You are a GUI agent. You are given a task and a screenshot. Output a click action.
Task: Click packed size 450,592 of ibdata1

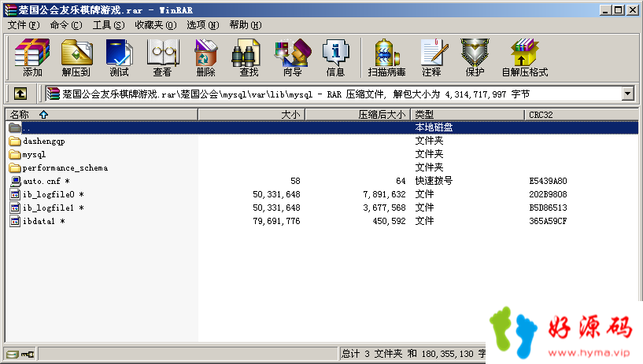pos(389,221)
